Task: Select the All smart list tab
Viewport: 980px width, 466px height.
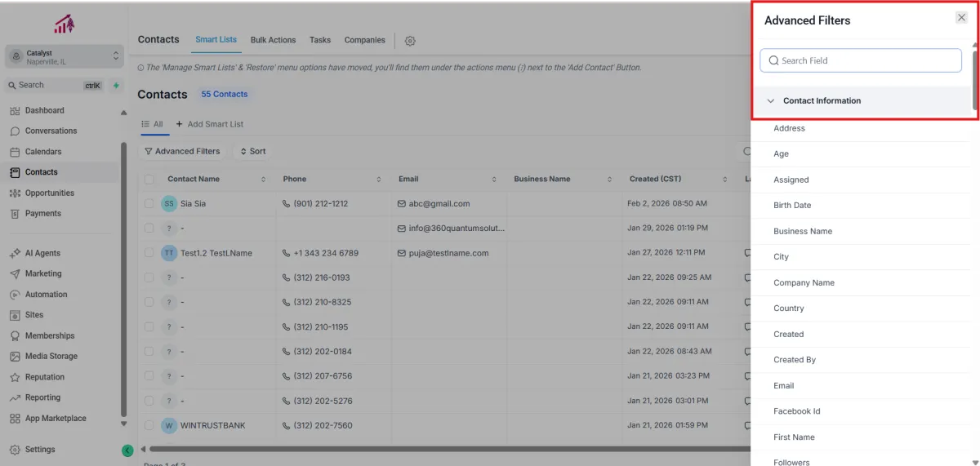Action: 152,124
